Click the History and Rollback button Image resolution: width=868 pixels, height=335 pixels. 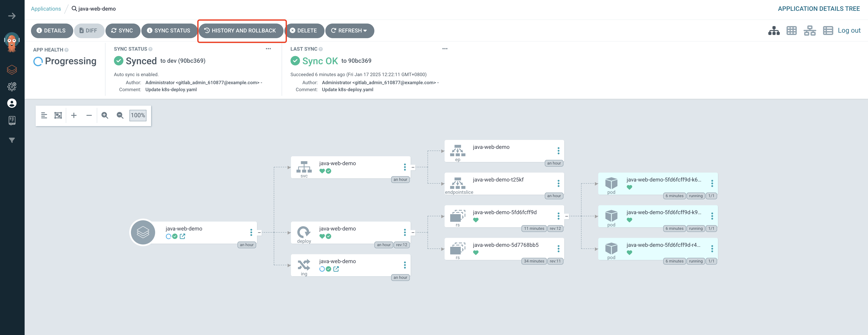point(241,31)
